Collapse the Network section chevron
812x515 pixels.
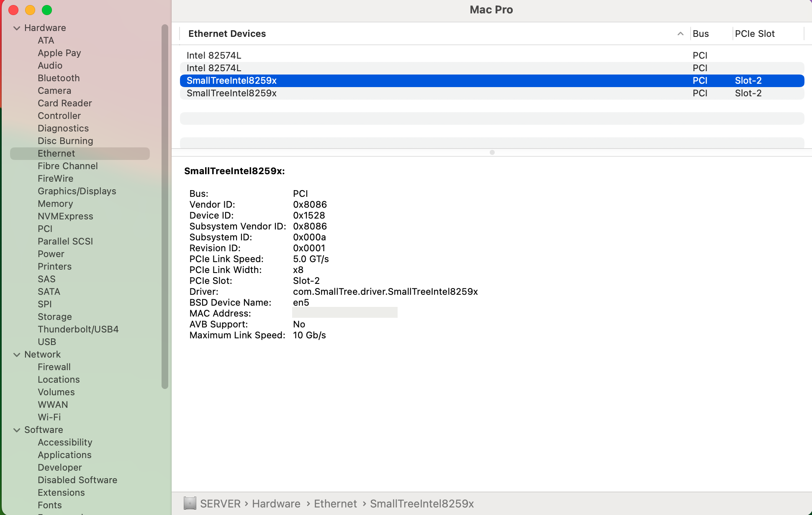17,355
